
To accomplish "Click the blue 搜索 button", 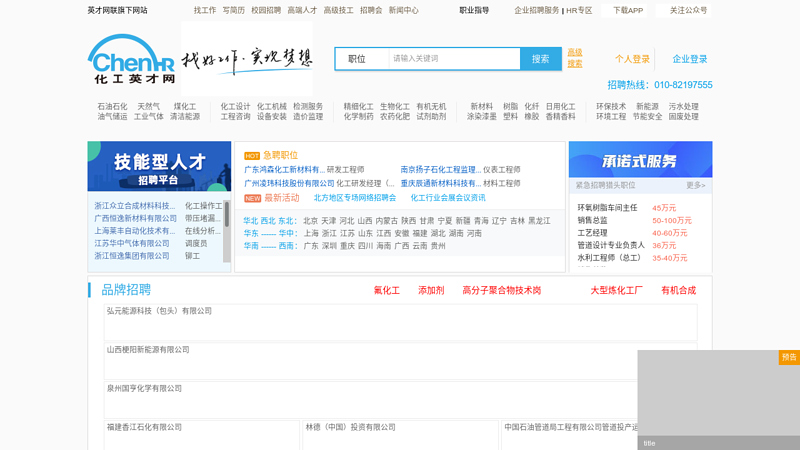I will pyautogui.click(x=540, y=59).
